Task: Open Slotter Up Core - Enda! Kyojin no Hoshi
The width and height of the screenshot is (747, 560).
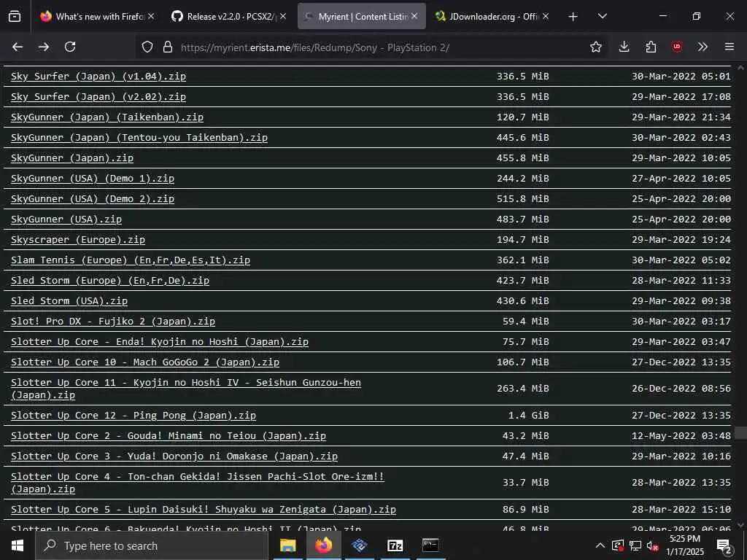Action: (160, 343)
